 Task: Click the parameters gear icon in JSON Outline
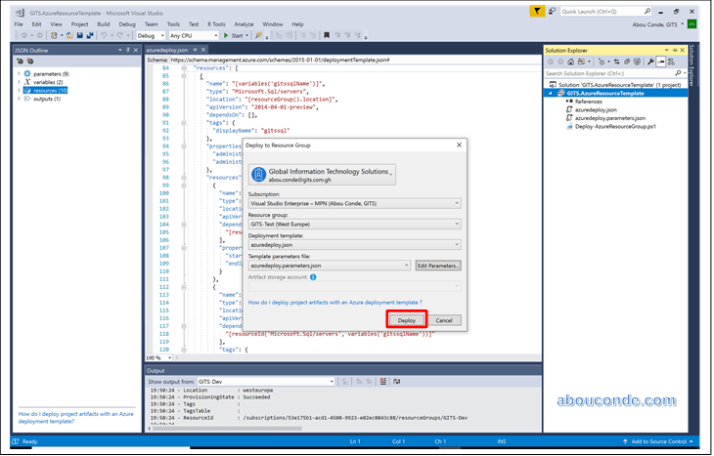click(x=27, y=74)
